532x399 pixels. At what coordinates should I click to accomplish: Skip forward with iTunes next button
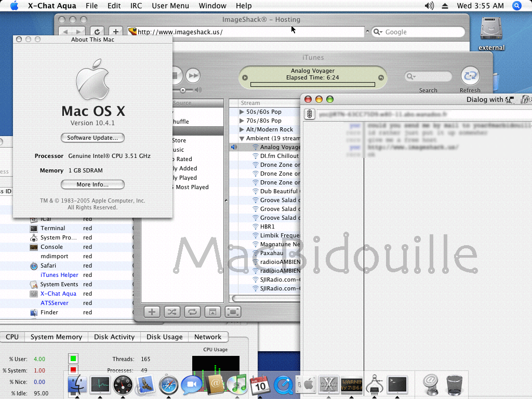[193, 75]
